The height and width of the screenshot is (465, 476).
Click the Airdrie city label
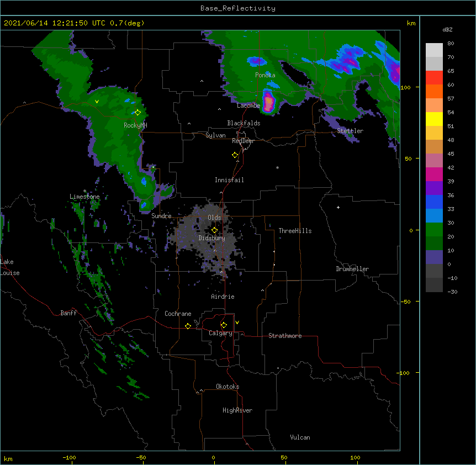pos(223,297)
